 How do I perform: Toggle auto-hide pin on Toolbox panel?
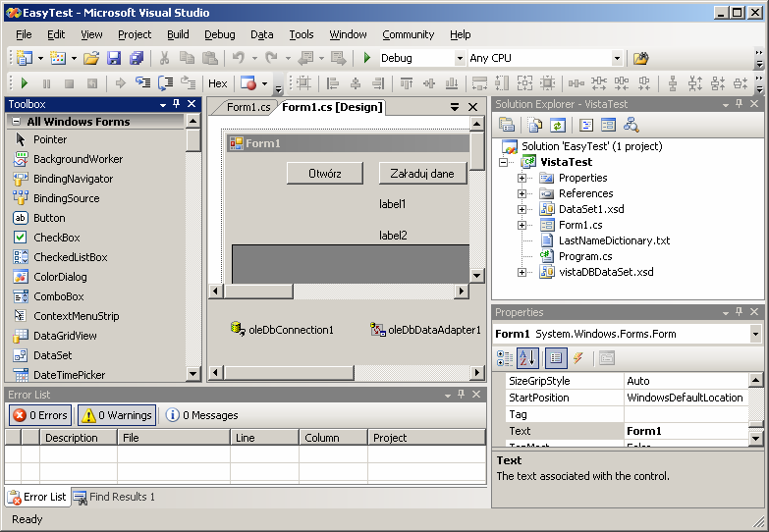pyautogui.click(x=177, y=104)
